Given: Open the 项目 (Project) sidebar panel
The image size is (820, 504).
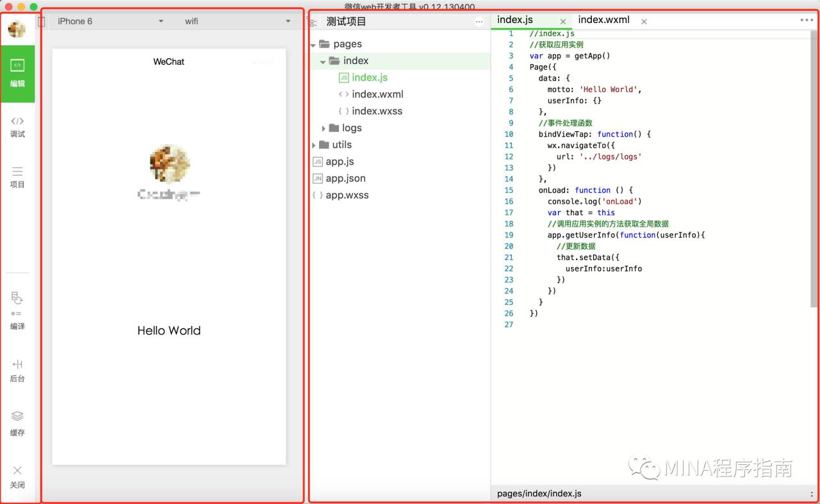Looking at the screenshot, I should click(17, 177).
